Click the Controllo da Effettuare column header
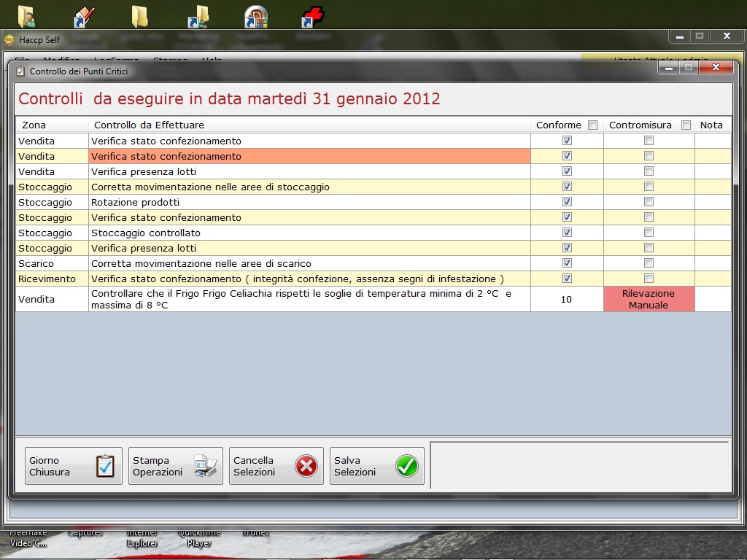 click(x=149, y=125)
